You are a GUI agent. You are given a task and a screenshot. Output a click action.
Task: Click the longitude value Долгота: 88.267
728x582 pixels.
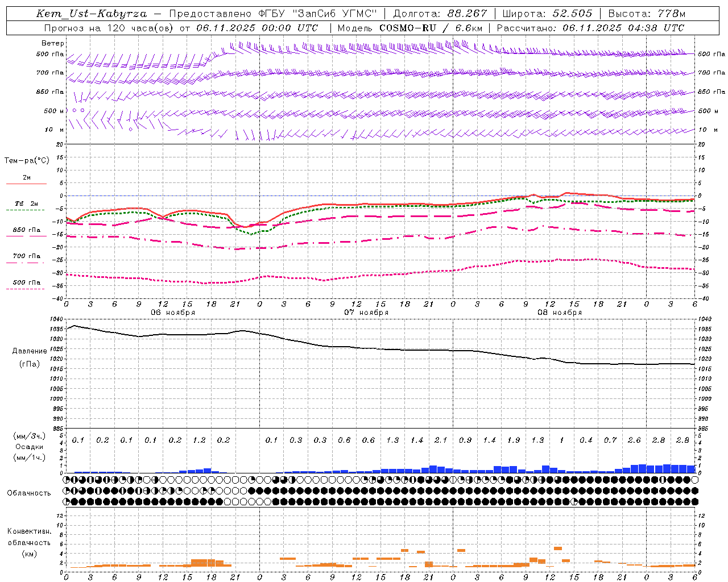(440, 14)
